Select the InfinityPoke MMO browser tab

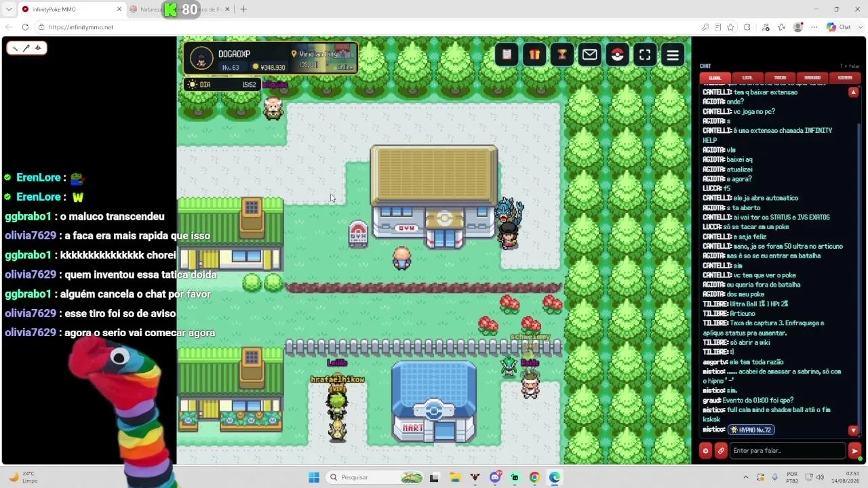[71, 9]
